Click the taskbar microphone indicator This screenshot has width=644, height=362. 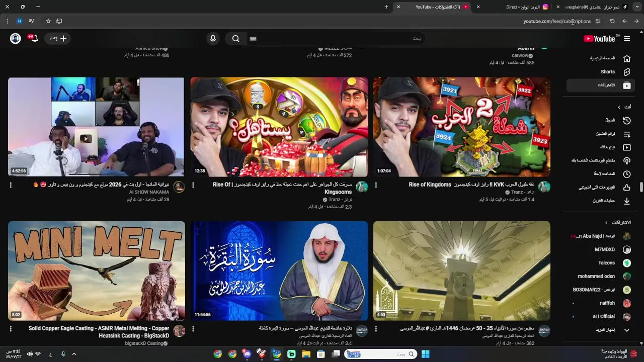63,354
